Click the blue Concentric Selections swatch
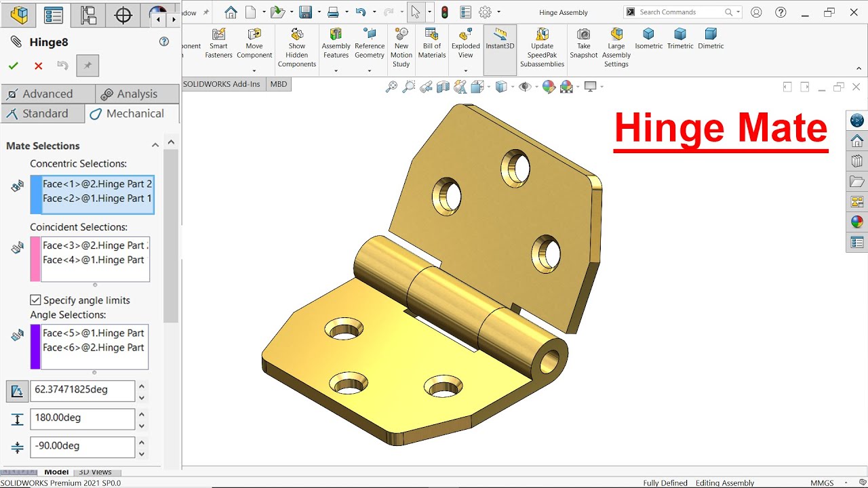The height and width of the screenshot is (488, 868). point(35,195)
